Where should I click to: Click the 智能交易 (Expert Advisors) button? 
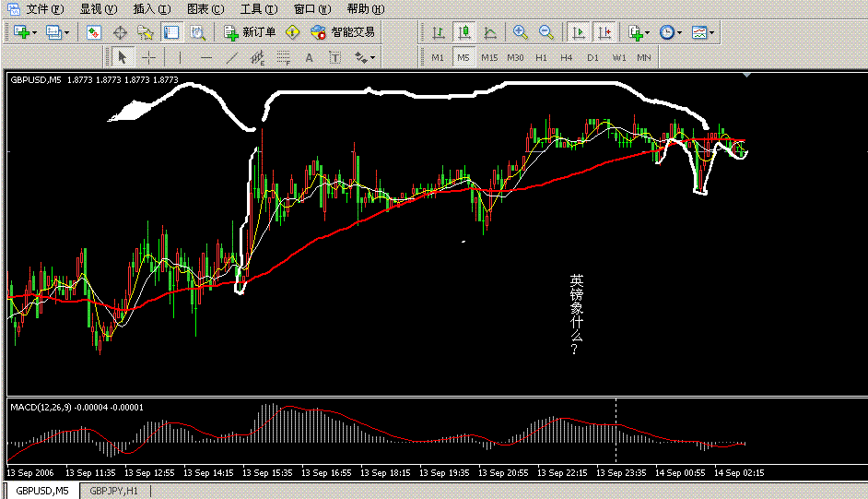click(344, 32)
